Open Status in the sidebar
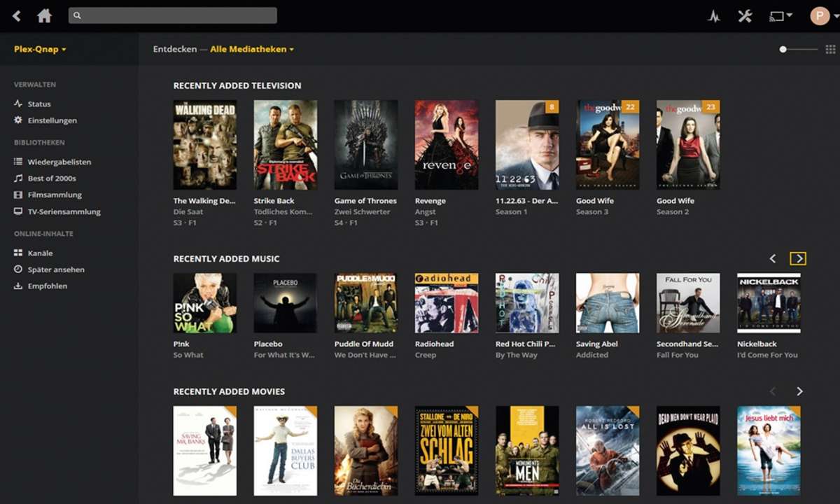 pyautogui.click(x=39, y=104)
